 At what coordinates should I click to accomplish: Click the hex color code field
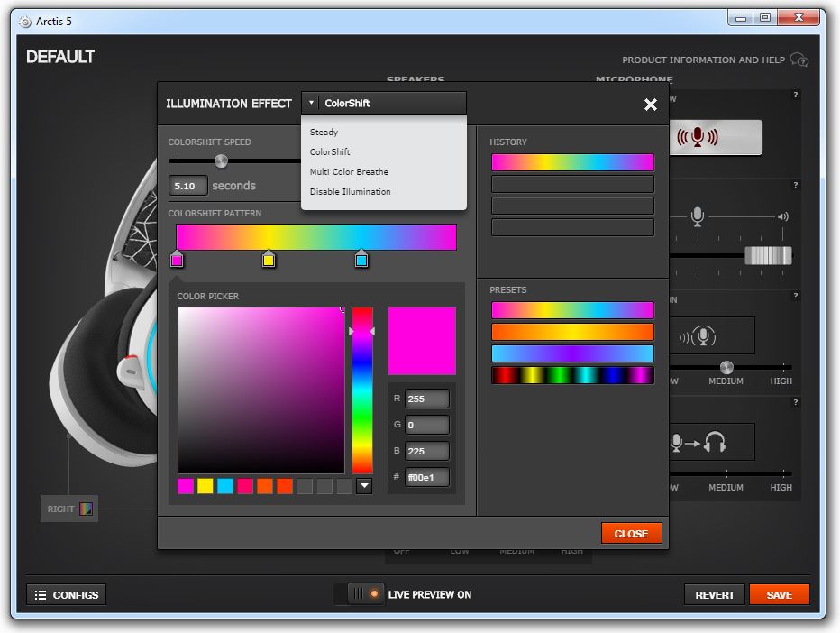(427, 478)
